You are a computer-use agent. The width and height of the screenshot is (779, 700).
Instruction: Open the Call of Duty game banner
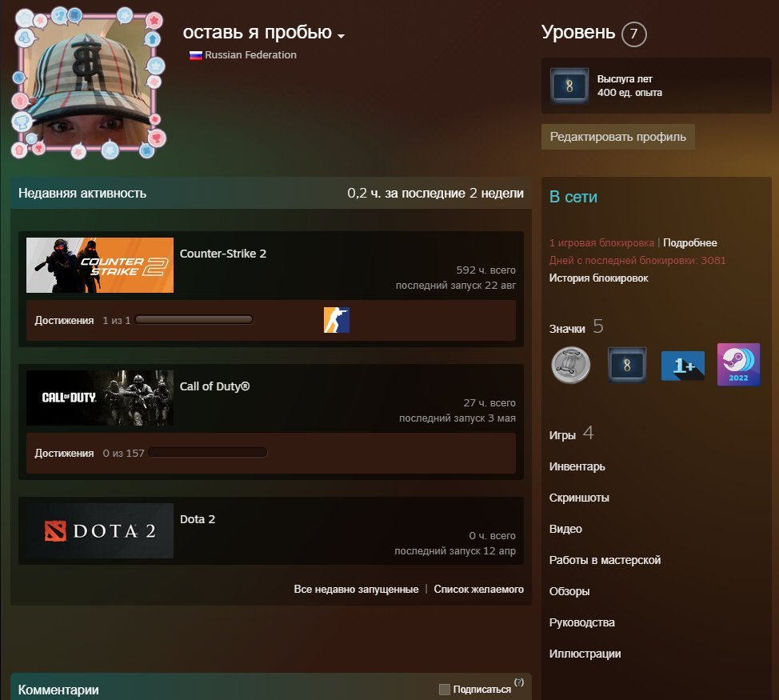[x=100, y=398]
